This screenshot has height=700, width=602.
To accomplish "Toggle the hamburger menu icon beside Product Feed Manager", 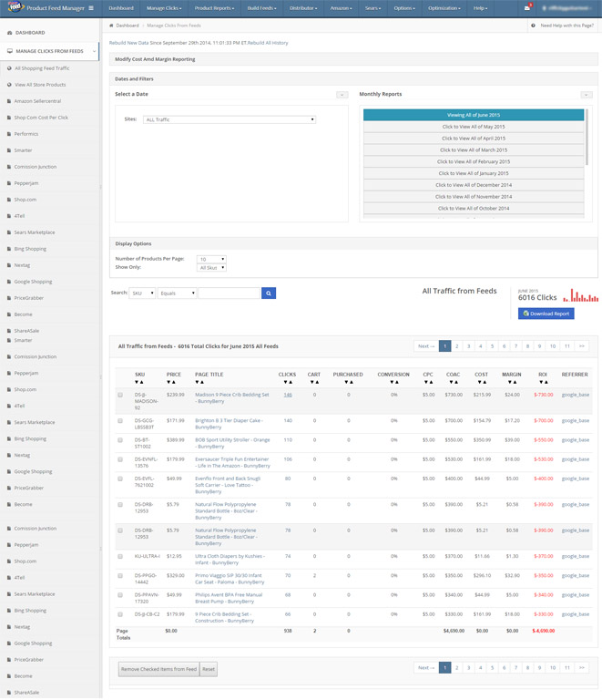I will (91, 8).
